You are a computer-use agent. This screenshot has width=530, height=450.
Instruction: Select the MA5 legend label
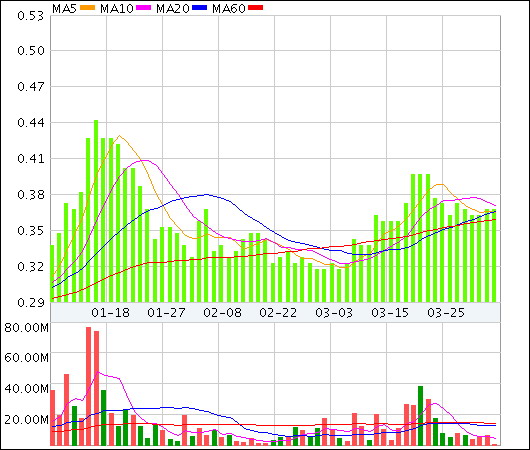(65, 8)
